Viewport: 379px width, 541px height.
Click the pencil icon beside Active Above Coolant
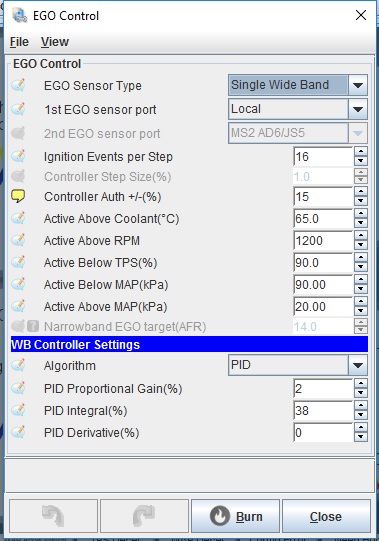click(18, 218)
